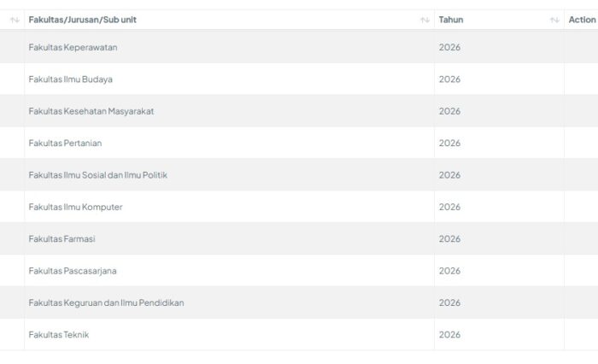Image resolution: width=598 pixels, height=364 pixels.
Task: Sort by Fakultas/Jurusan/Sub unit header label
Action: [x=82, y=20]
